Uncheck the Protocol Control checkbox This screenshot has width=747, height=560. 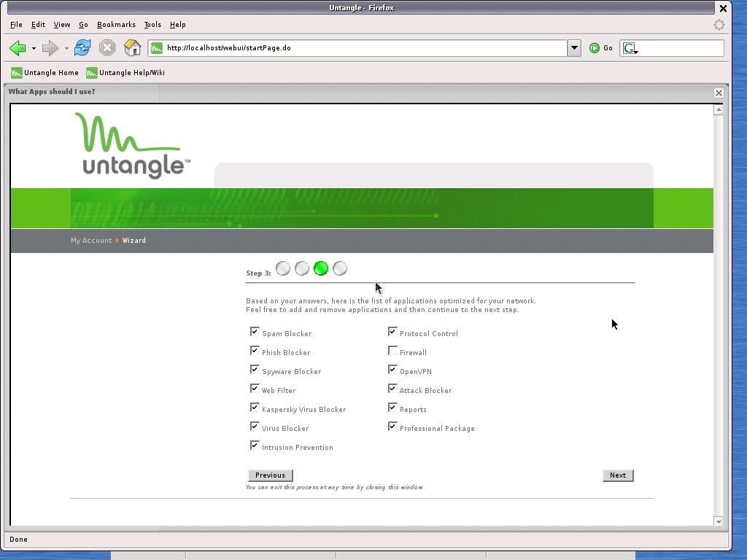pyautogui.click(x=392, y=332)
